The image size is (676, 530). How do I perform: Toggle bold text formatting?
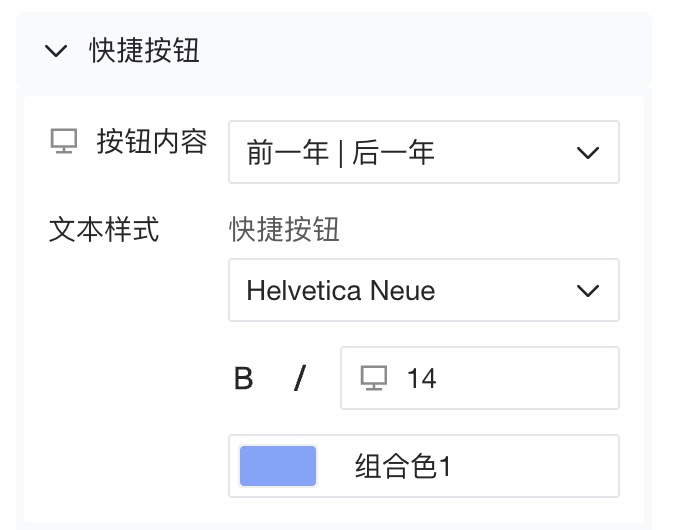click(243, 379)
